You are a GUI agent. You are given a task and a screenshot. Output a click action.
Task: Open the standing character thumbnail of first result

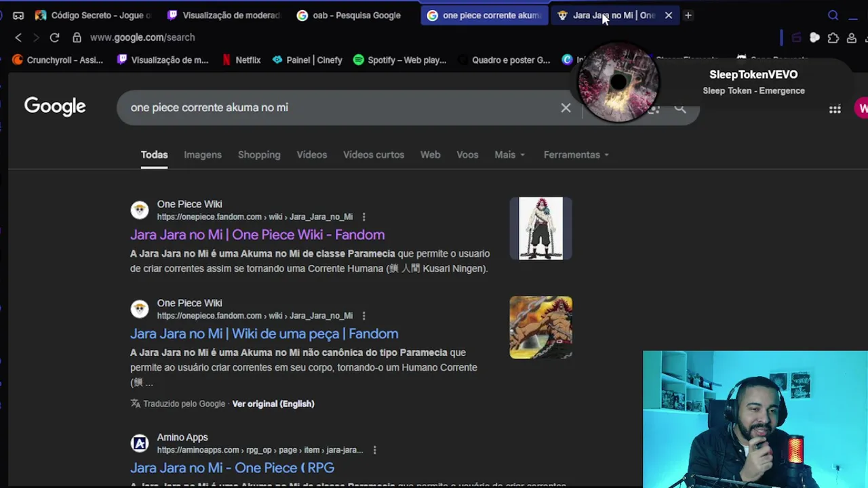[x=540, y=228]
